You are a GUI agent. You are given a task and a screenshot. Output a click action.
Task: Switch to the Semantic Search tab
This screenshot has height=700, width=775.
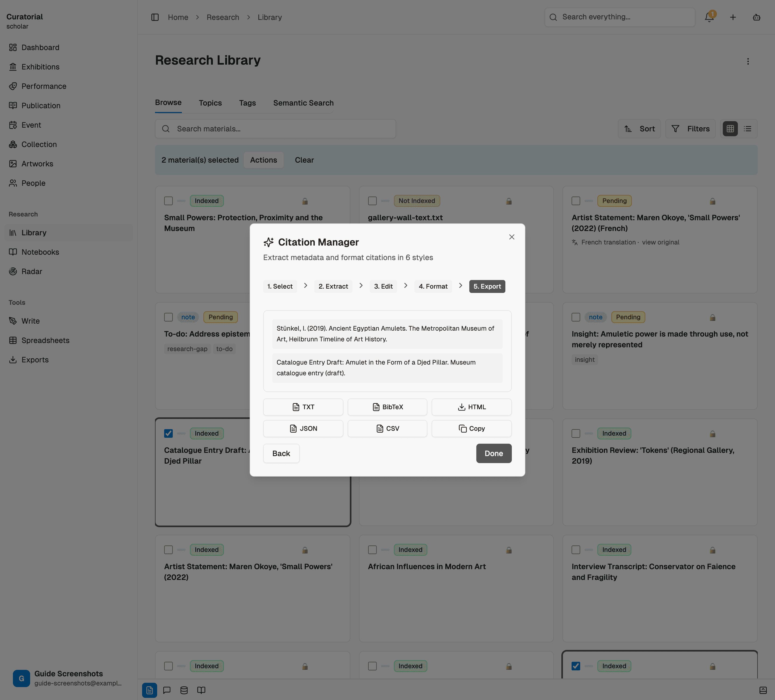click(x=303, y=103)
